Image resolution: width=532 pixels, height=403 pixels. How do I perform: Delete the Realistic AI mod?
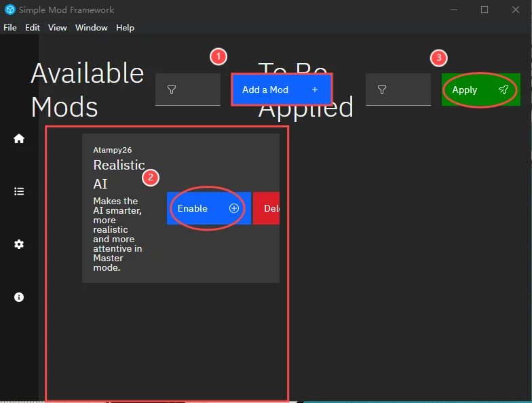(267, 208)
